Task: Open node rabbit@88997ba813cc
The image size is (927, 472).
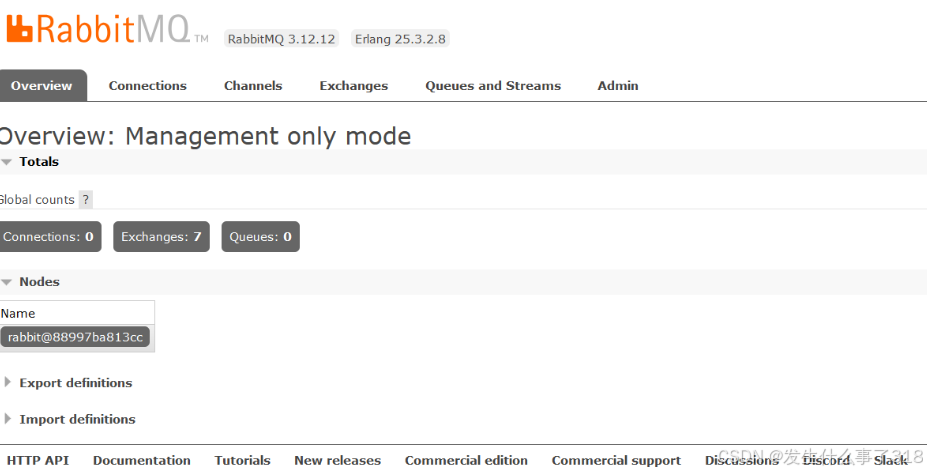Action: pos(75,337)
